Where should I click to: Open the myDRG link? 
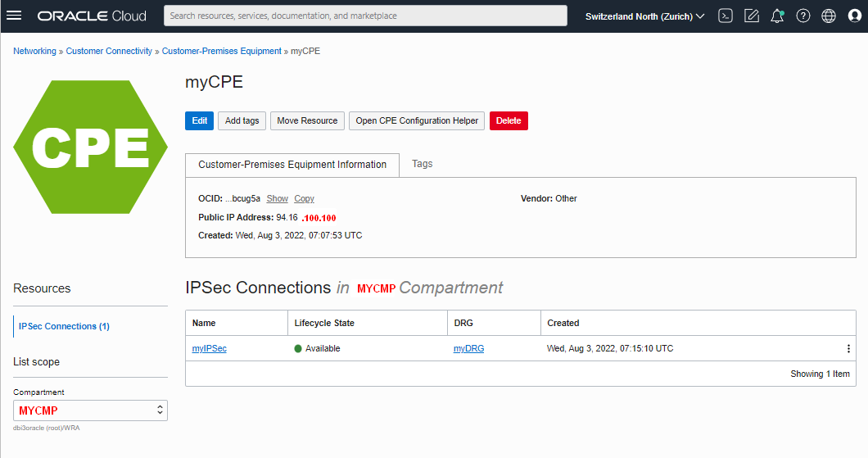[x=468, y=349]
